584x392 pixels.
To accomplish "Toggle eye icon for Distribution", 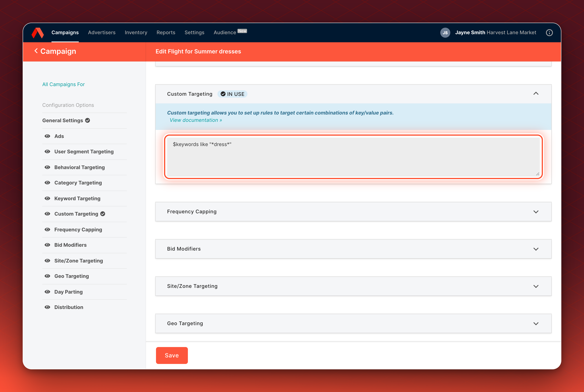I will (47, 307).
